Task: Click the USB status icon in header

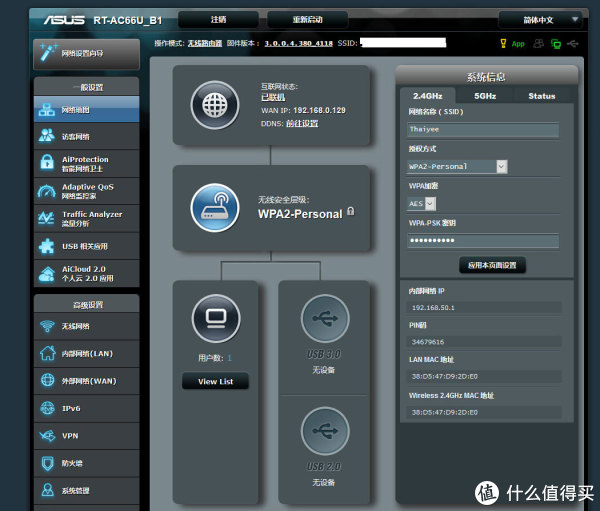Action: (x=573, y=44)
